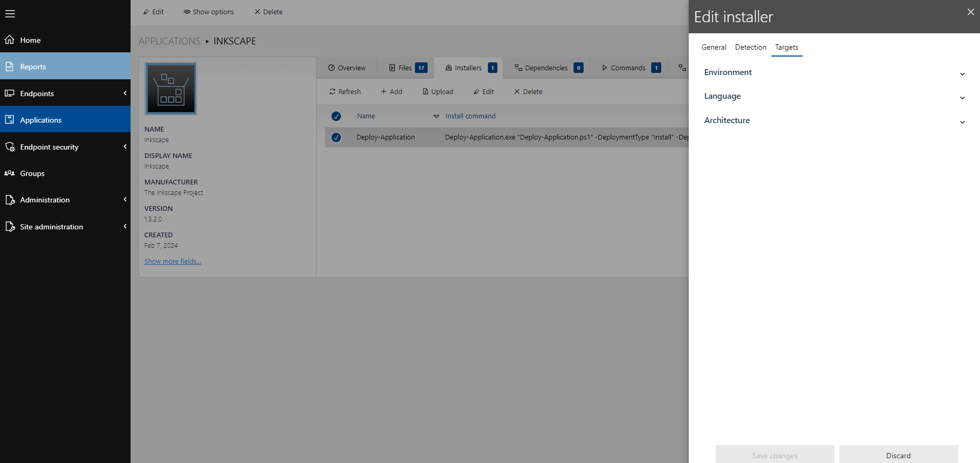Expand the Endpoints submenu chevron

[x=125, y=93]
